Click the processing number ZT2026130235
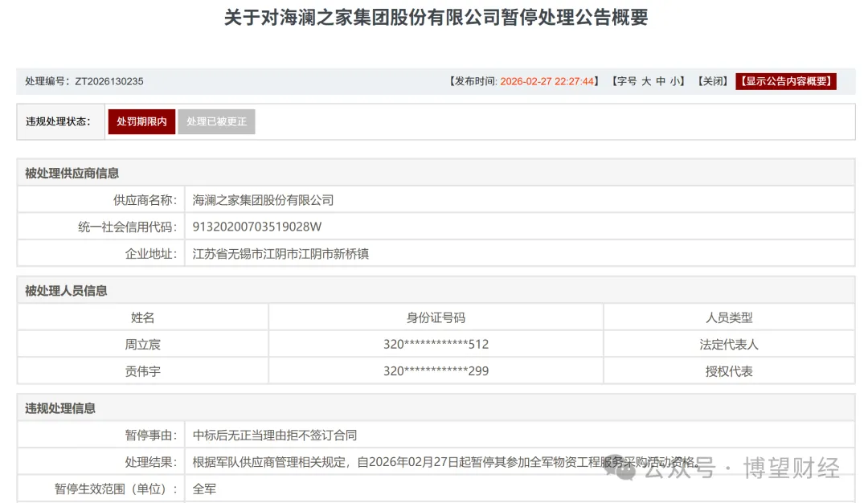The width and height of the screenshot is (868, 503). pos(109,81)
